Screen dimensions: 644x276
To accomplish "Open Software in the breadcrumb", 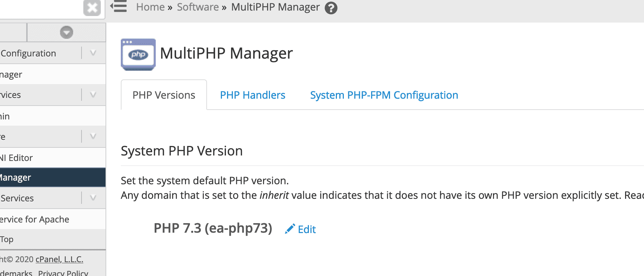I will click(x=198, y=7).
